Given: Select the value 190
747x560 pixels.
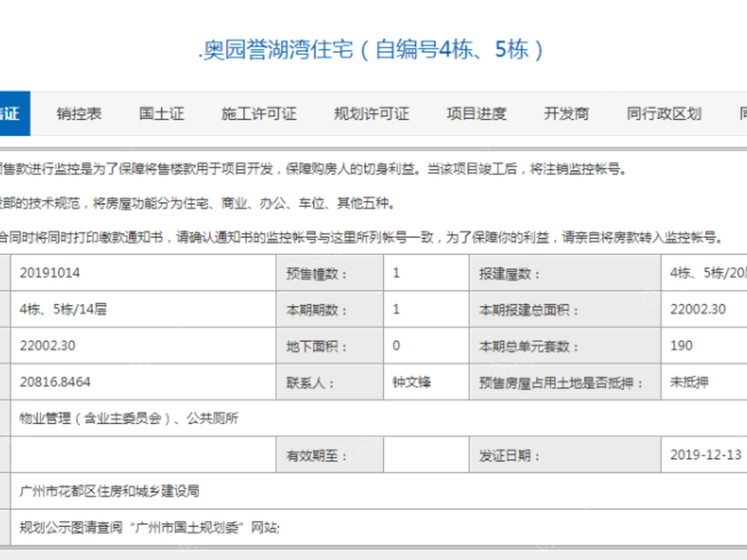Looking at the screenshot, I should tap(681, 345).
